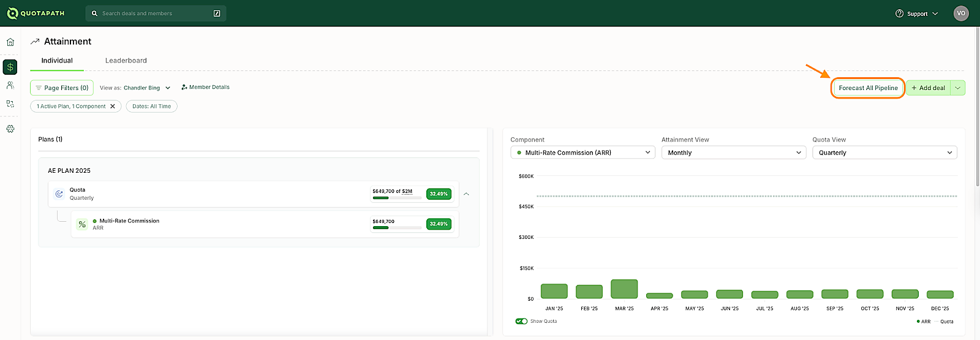
Task: Click the SEP '25 chart bar
Action: coord(835,294)
